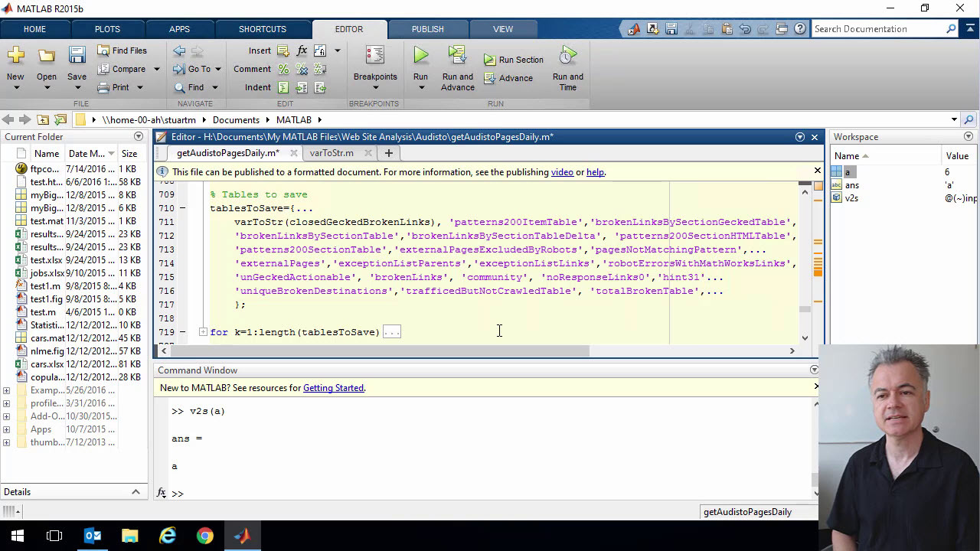This screenshot has height=551, width=980.
Task: Switch to the PUBLISH ribbon tab
Action: pos(427,29)
